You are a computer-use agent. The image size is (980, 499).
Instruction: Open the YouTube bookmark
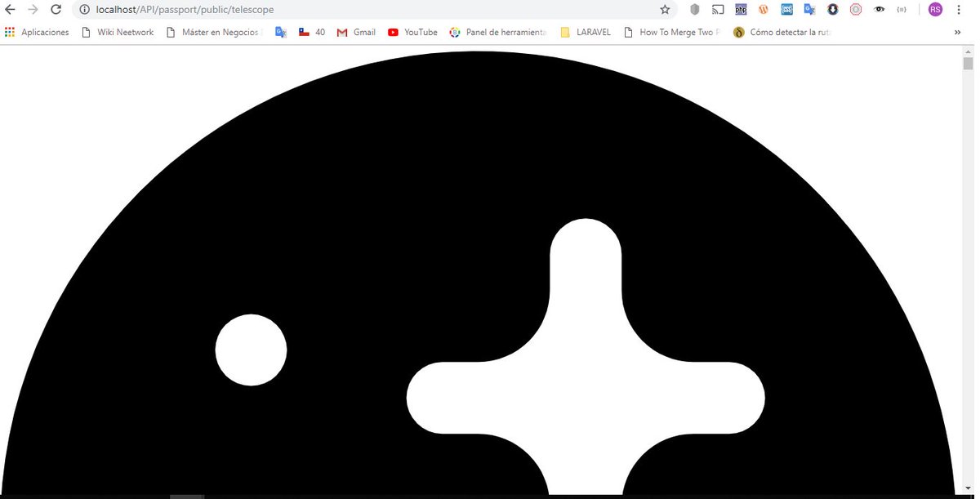click(412, 33)
